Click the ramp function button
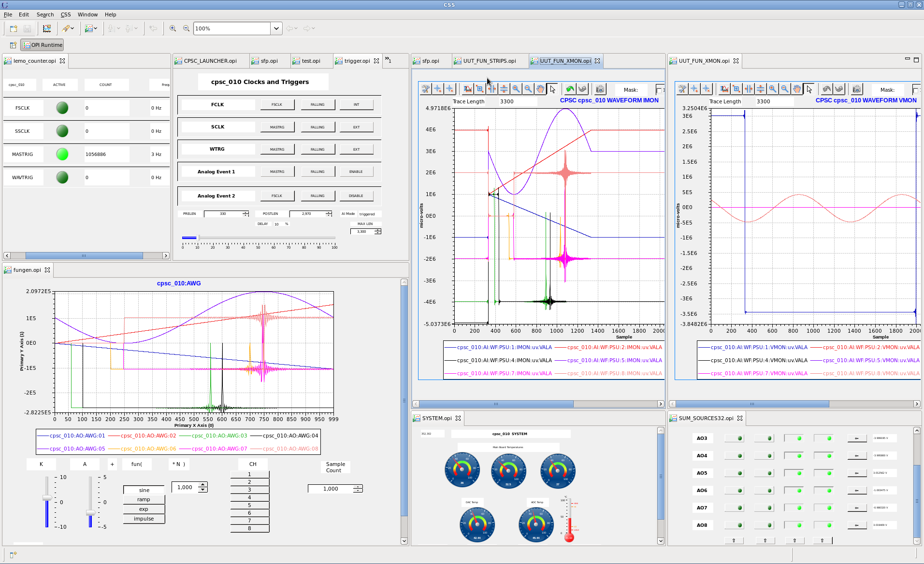 pyautogui.click(x=144, y=500)
